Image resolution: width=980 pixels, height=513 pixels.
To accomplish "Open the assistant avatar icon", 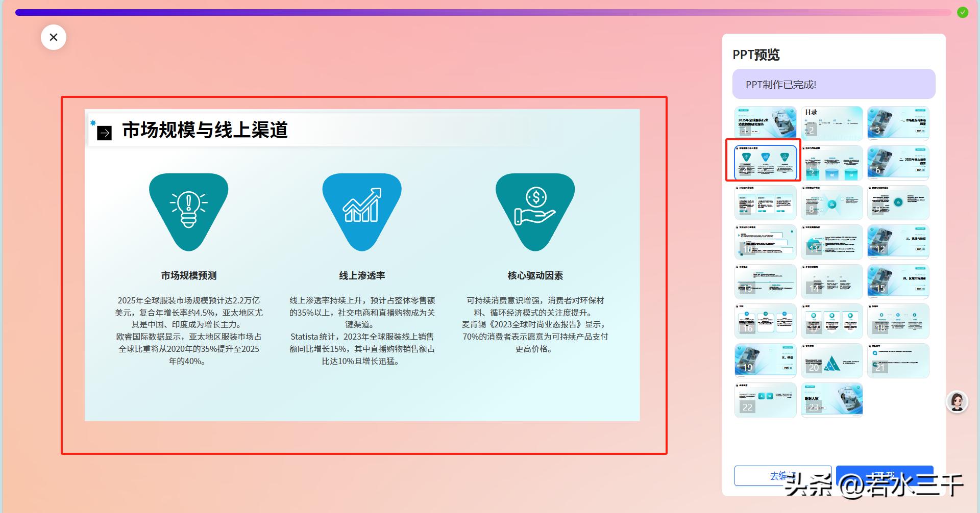I will [957, 402].
